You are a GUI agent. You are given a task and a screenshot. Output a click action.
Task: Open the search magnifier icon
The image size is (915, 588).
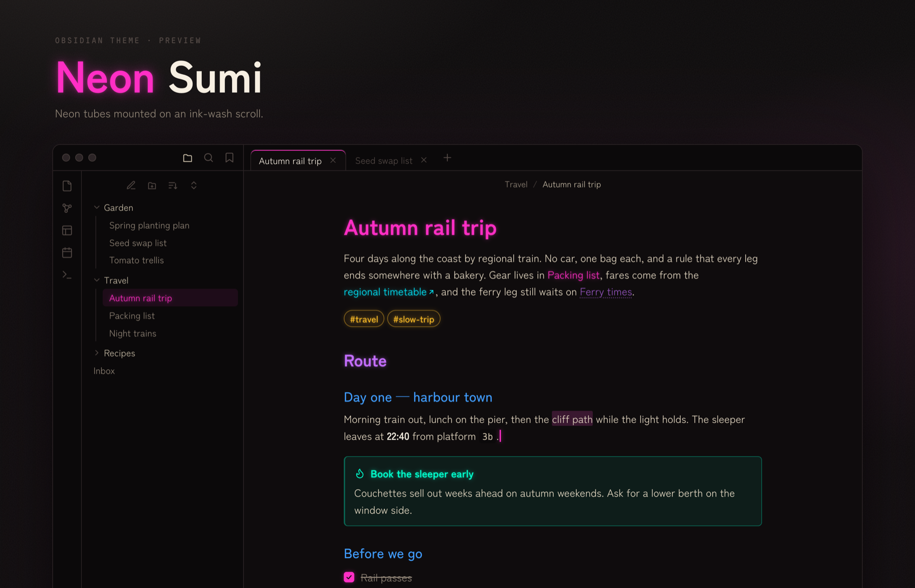coord(208,158)
